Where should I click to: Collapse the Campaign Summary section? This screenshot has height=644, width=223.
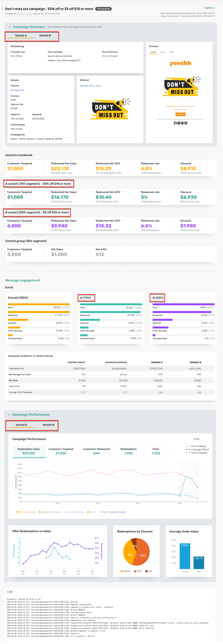(10, 27)
